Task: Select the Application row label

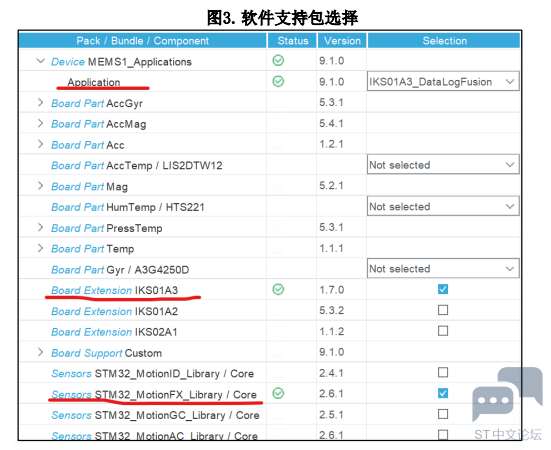Action: click(x=94, y=82)
